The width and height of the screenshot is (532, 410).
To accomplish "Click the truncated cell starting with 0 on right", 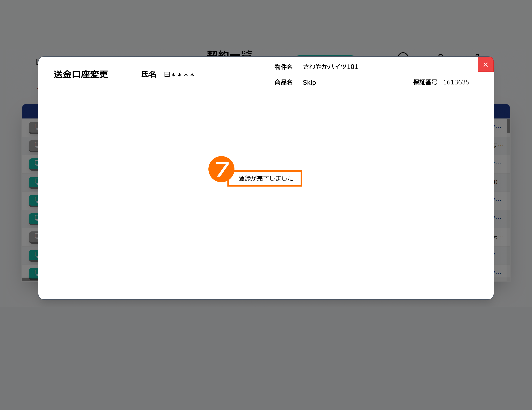I will click(x=498, y=182).
